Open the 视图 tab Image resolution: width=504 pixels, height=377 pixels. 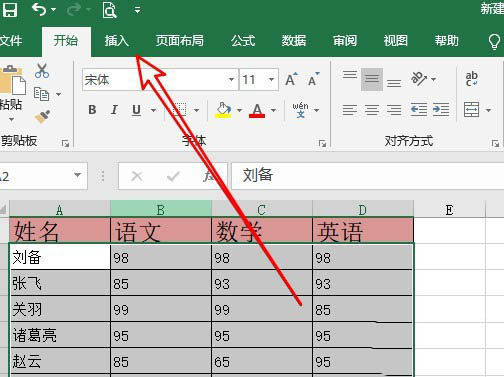tap(395, 41)
